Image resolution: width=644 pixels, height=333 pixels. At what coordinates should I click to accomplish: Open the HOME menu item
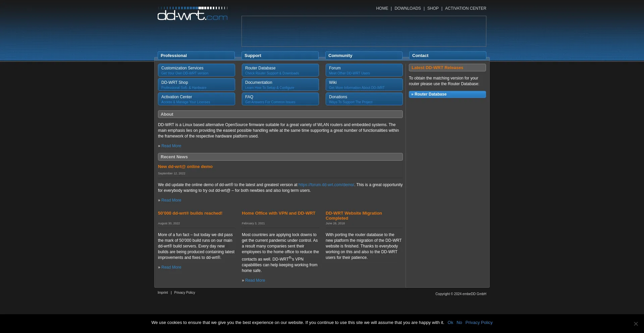382,8
